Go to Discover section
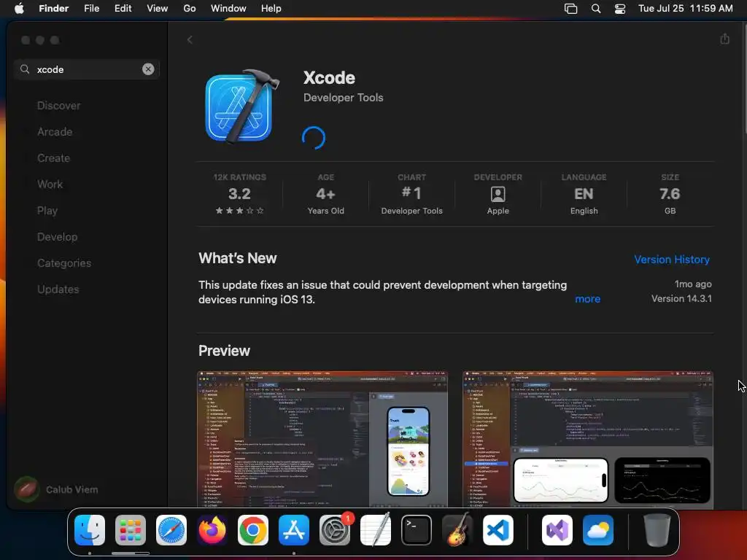 pos(58,106)
